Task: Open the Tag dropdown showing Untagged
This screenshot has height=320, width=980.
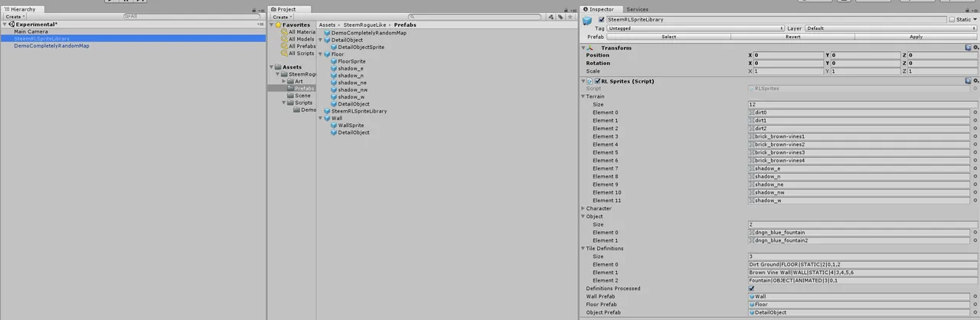Action: [x=695, y=28]
